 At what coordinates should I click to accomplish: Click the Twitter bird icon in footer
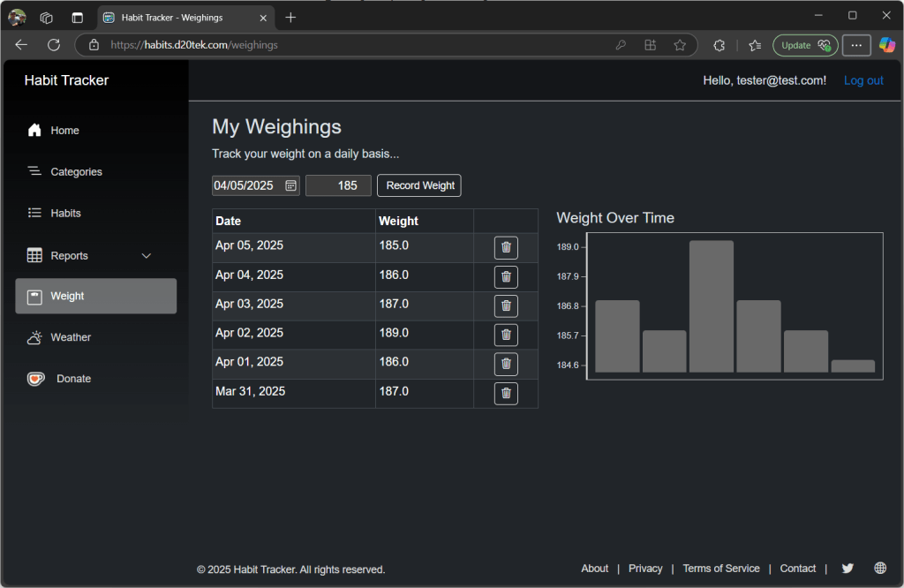click(847, 569)
